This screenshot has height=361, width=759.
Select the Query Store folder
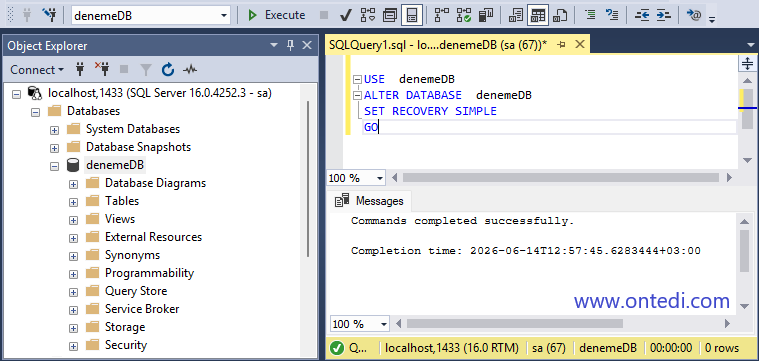click(x=136, y=291)
